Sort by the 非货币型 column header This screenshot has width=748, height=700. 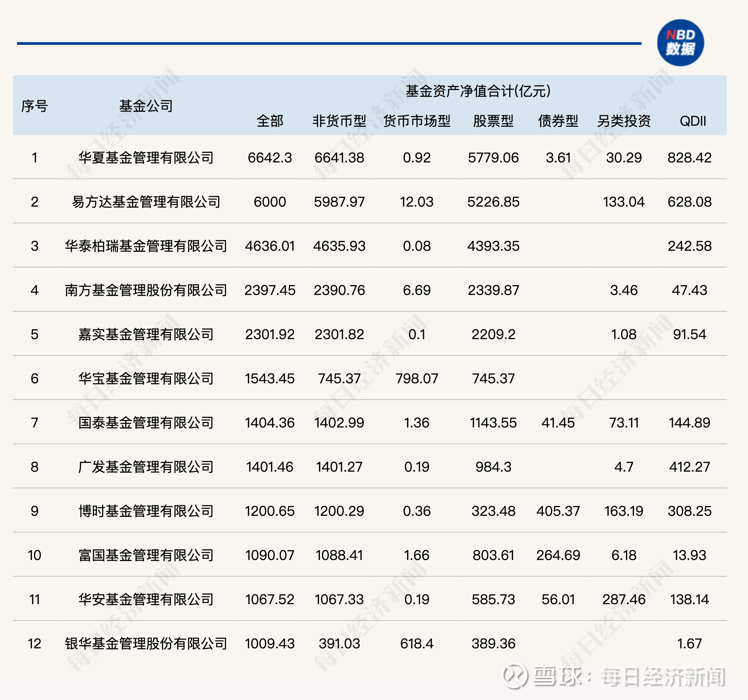(x=338, y=121)
